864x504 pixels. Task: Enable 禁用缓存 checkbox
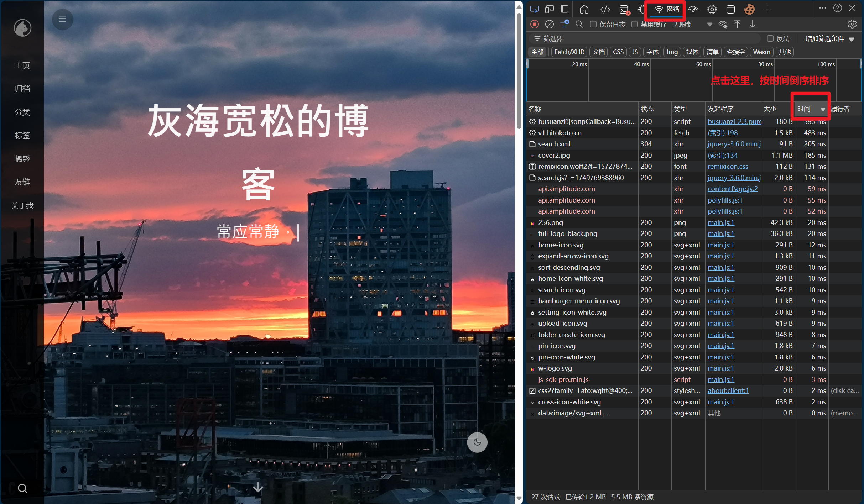click(x=635, y=24)
